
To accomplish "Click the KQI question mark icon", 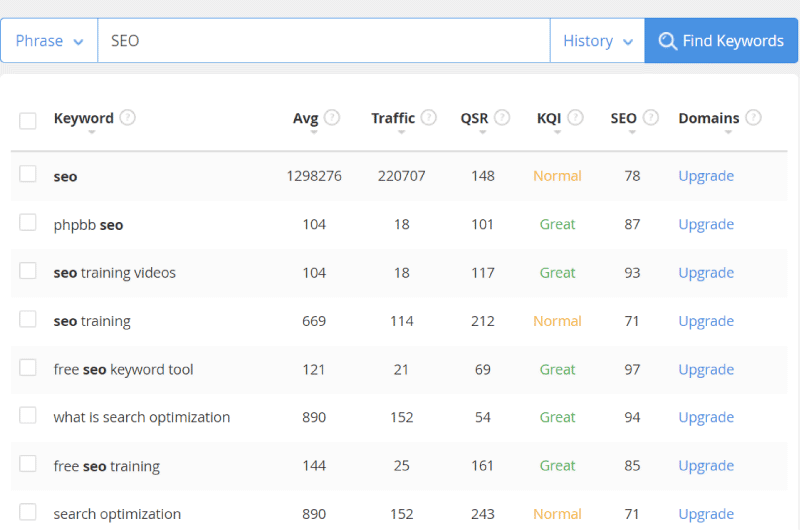I will coord(576,118).
